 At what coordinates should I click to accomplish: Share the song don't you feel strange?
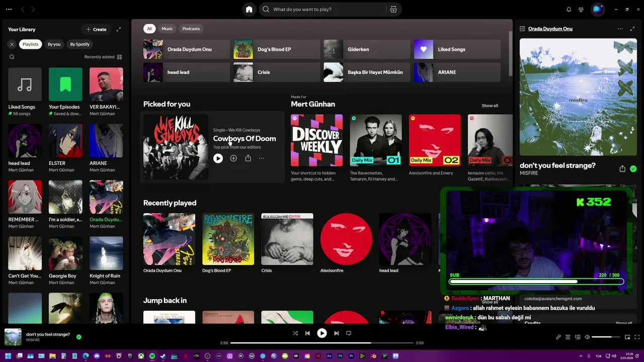[622, 169]
